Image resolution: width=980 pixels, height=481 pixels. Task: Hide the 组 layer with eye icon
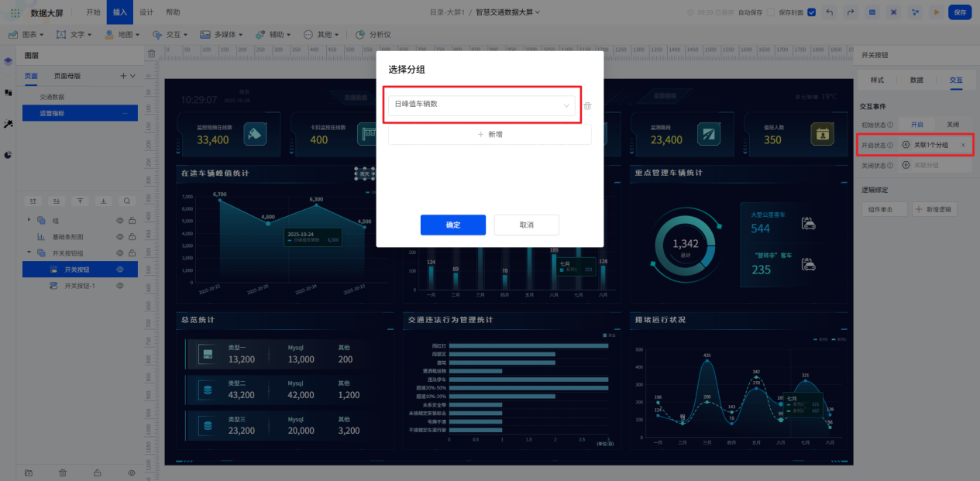(x=120, y=221)
